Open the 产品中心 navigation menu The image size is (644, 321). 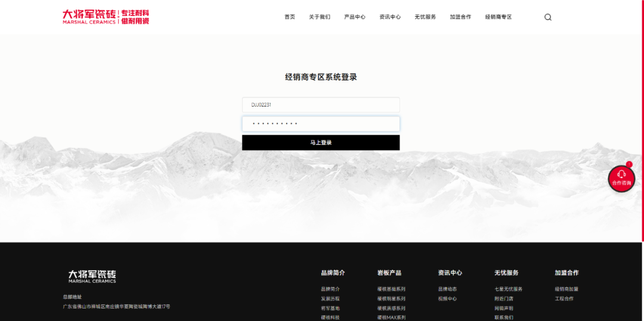355,17
